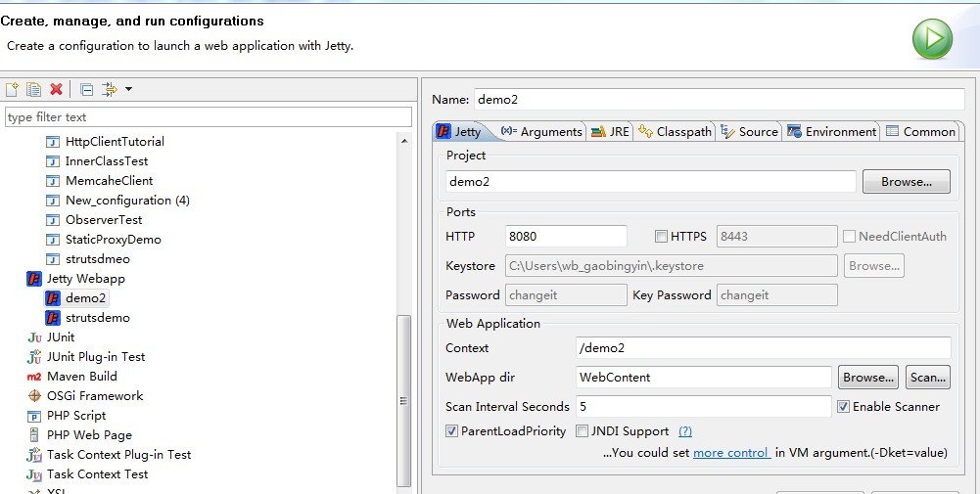The height and width of the screenshot is (494, 980).
Task: Click the Duplicate configuration icon
Action: tap(33, 89)
